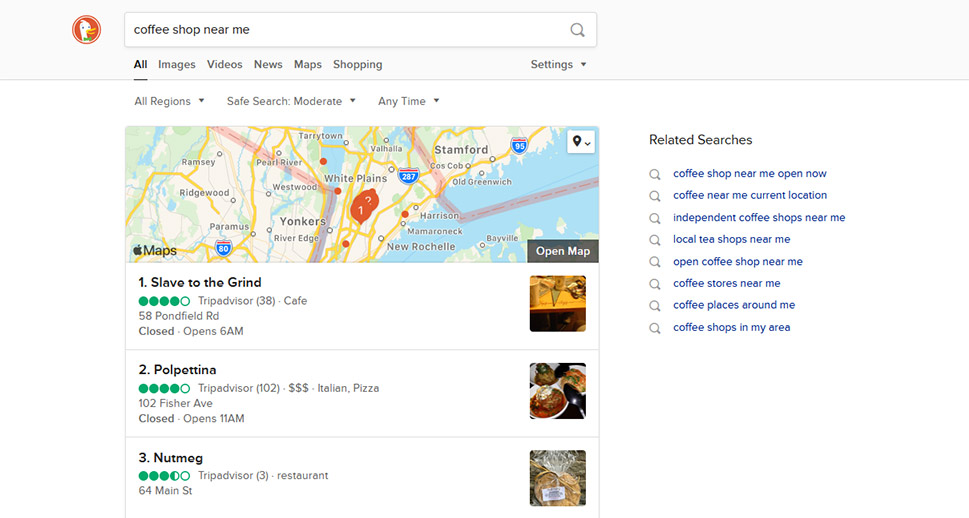Click the Interstate 95 shield on map
This screenshot has width=969, height=518.
click(519, 145)
